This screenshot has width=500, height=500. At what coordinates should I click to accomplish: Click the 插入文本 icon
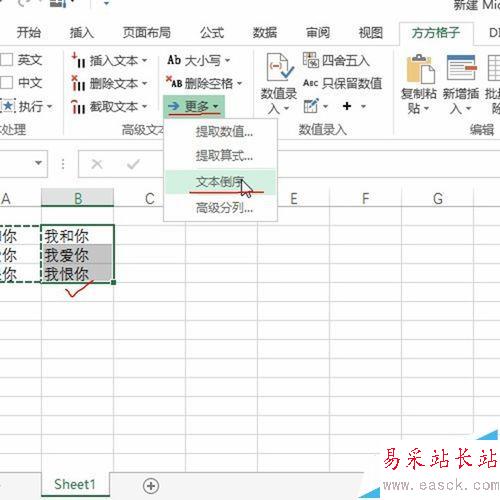click(x=79, y=61)
